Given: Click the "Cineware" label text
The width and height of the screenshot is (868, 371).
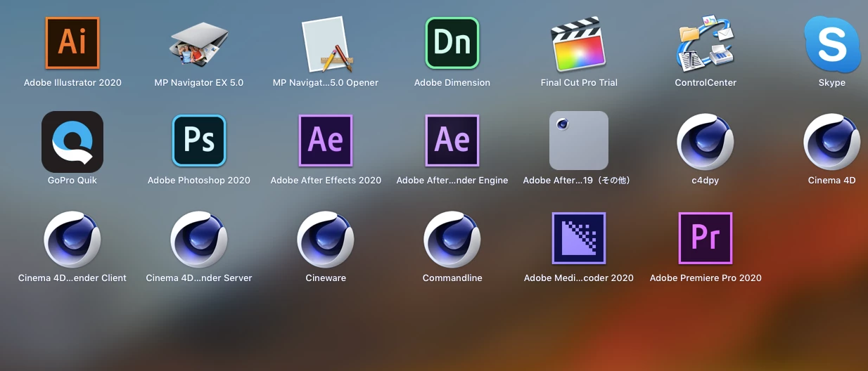Looking at the screenshot, I should pos(326,278).
